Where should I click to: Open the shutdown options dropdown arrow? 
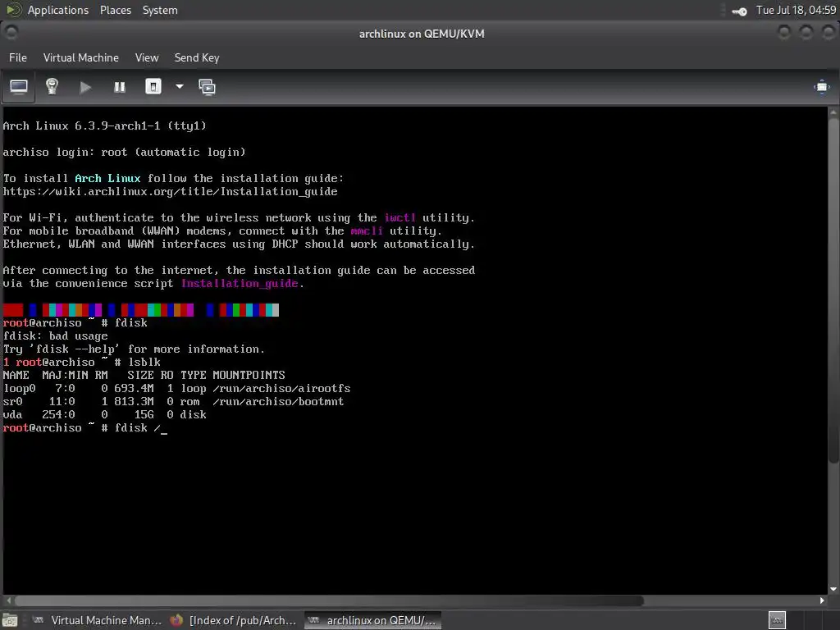point(180,86)
